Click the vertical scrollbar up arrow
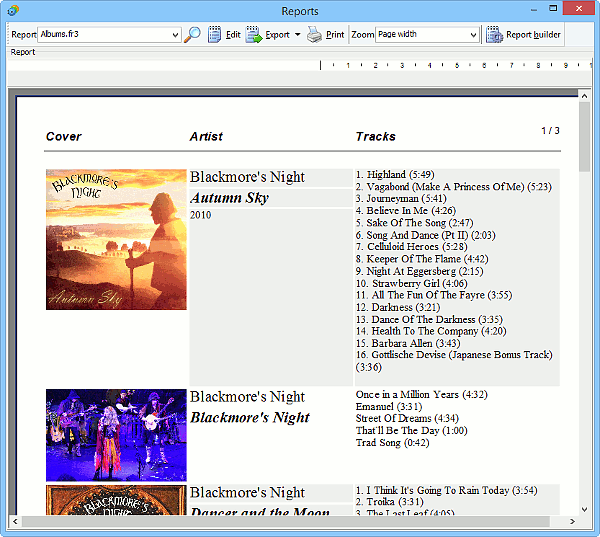The width and height of the screenshot is (600, 537). tap(584, 96)
